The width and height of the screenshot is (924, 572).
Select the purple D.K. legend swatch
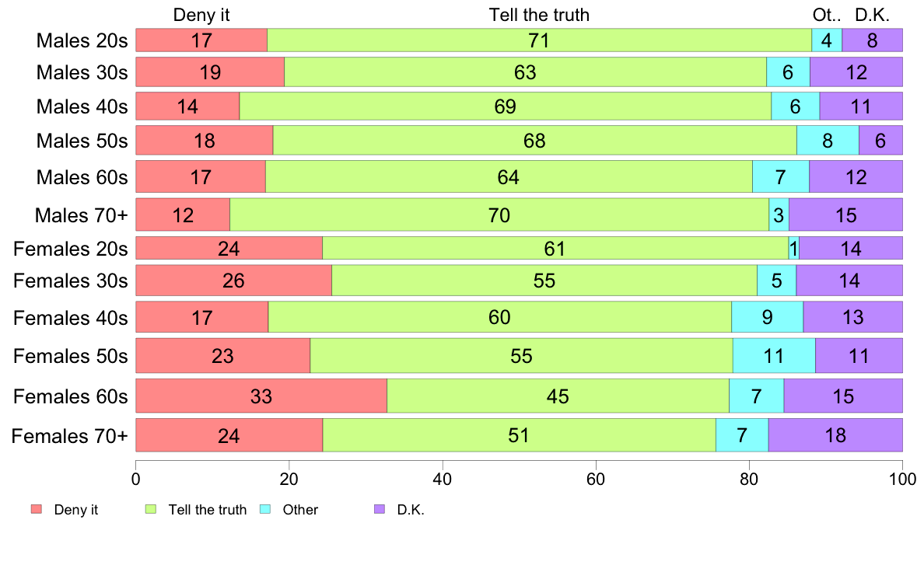[x=380, y=510]
